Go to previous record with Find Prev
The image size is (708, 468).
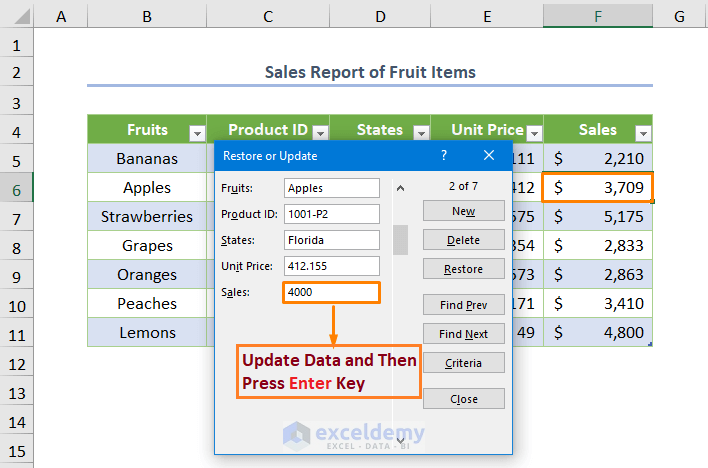(x=463, y=305)
